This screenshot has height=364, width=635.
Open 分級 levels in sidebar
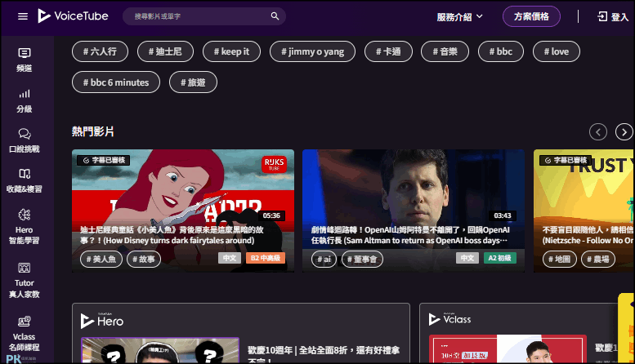tap(25, 101)
